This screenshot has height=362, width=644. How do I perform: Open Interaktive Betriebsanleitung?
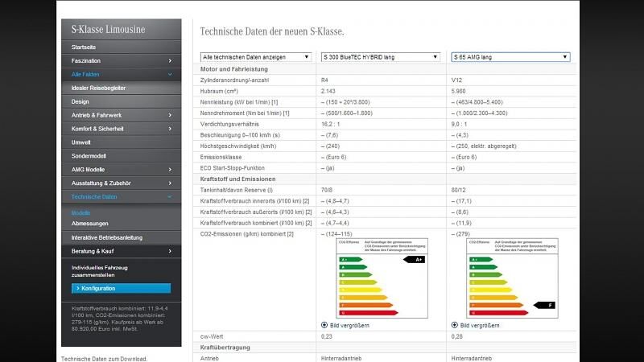pyautogui.click(x=107, y=237)
